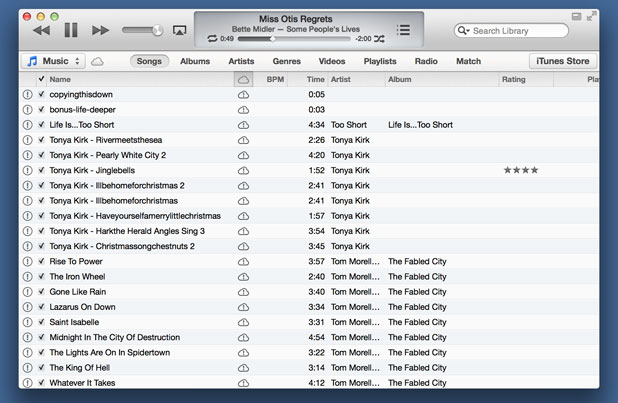Screen dimensions: 618x403
Task: Click the exclamation icon for Tonya Kirk - Rivermeetsthesea
Action: (27, 140)
